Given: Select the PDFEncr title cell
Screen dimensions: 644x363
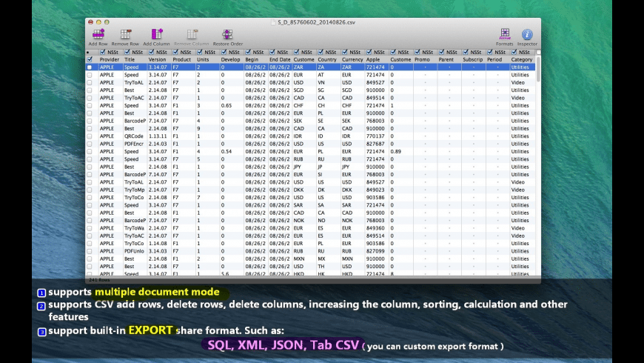Looking at the screenshot, I should (135, 144).
